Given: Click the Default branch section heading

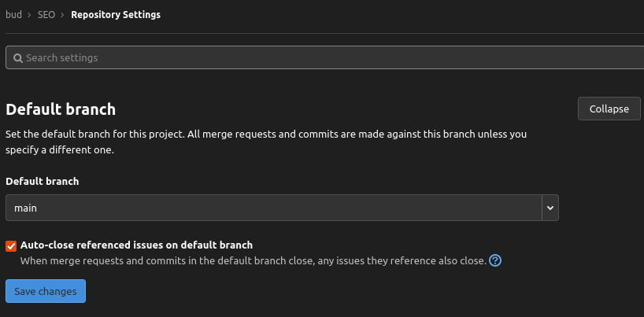Looking at the screenshot, I should [61, 109].
